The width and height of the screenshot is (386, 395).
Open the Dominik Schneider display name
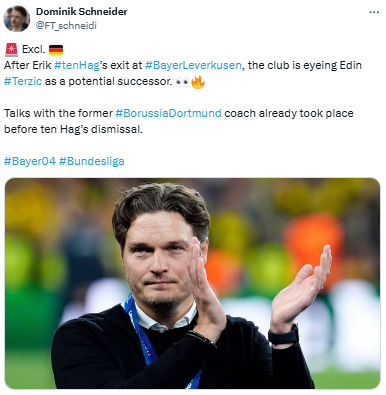click(81, 12)
